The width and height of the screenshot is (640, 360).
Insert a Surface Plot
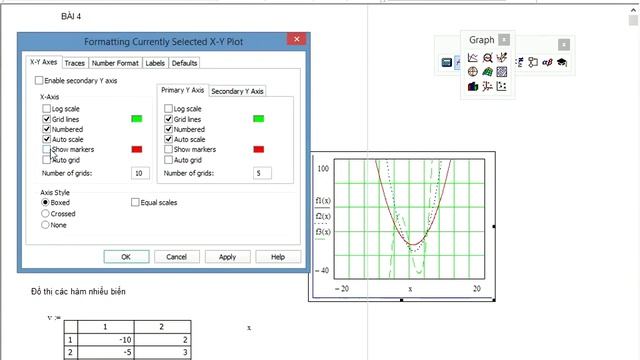[x=487, y=72]
